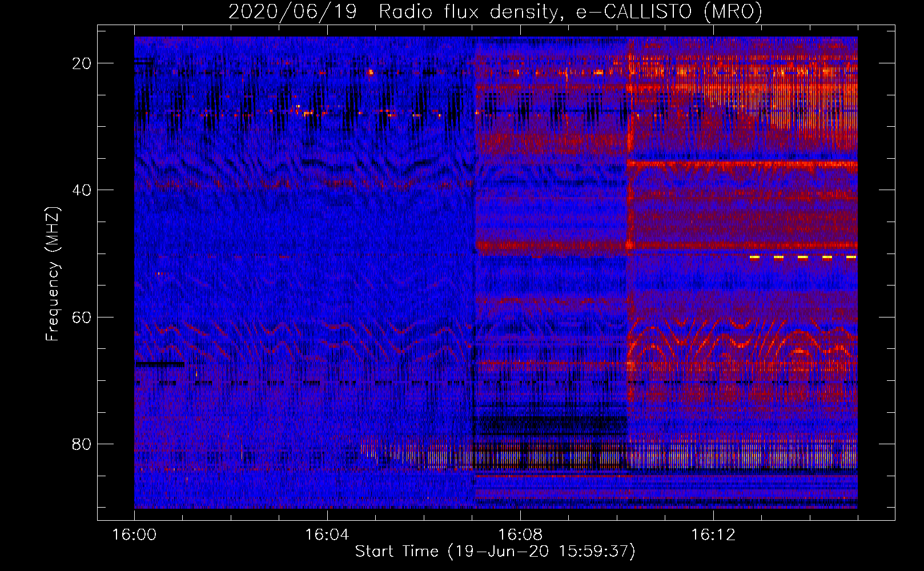
Task: Click the plot title '2020/06/19 Radio flux density'
Action: click(x=495, y=11)
